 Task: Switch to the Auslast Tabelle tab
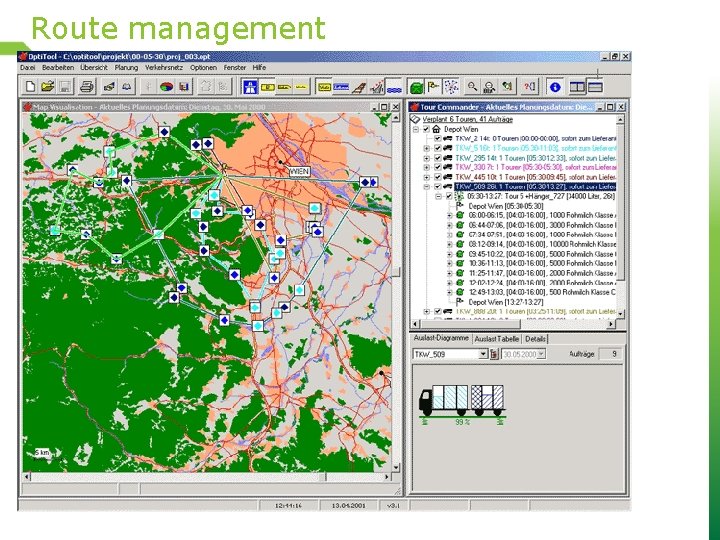tap(497, 339)
